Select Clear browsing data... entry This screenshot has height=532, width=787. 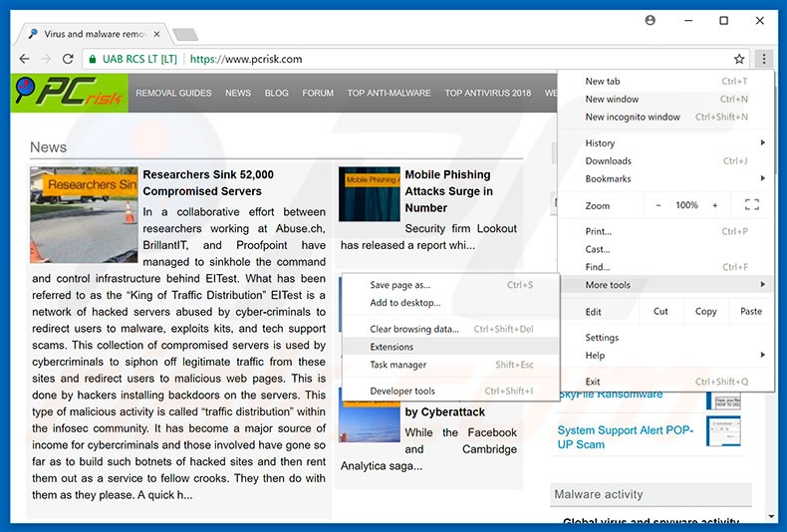(450, 329)
